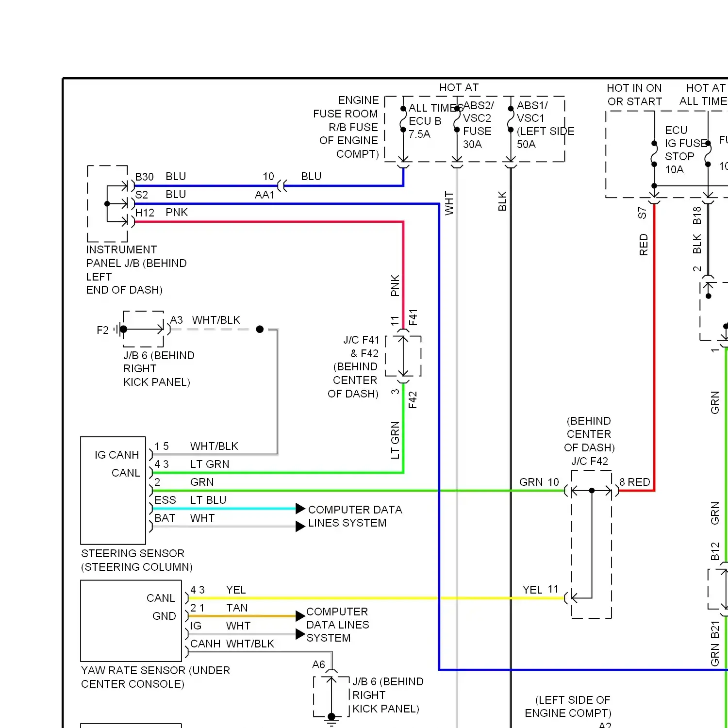Viewport: 728px width, 728px height.
Task: Click the 8 RED connector label
Action: click(x=635, y=482)
